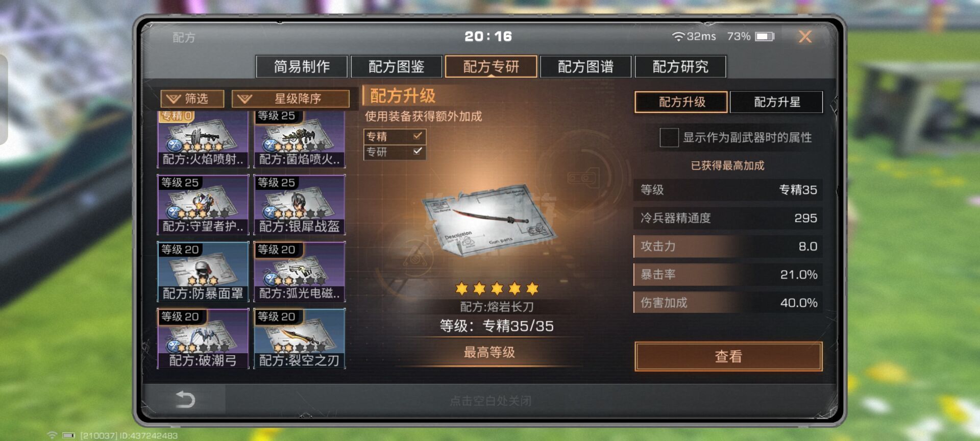980x441 pixels.
Task: Open the 配方图鉴 tab
Action: click(397, 66)
